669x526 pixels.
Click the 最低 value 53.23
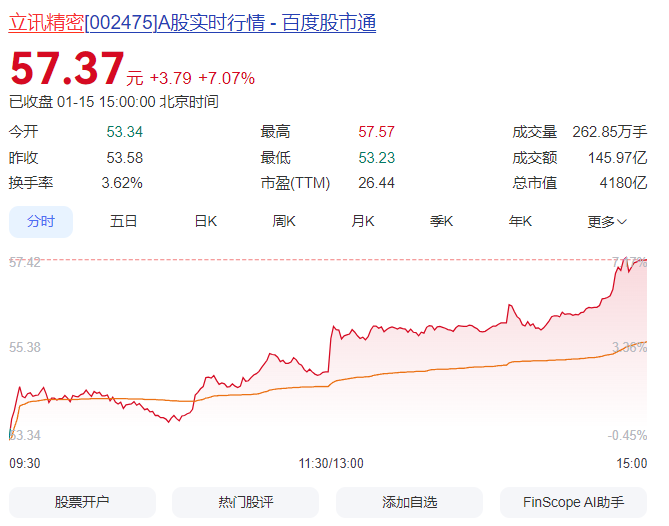pyautogui.click(x=376, y=158)
